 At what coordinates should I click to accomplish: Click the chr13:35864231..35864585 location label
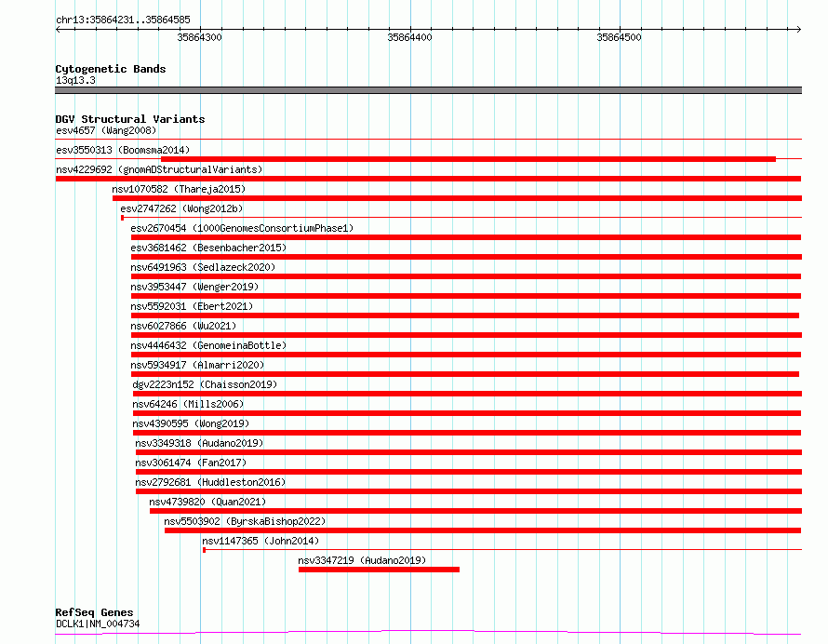123,20
